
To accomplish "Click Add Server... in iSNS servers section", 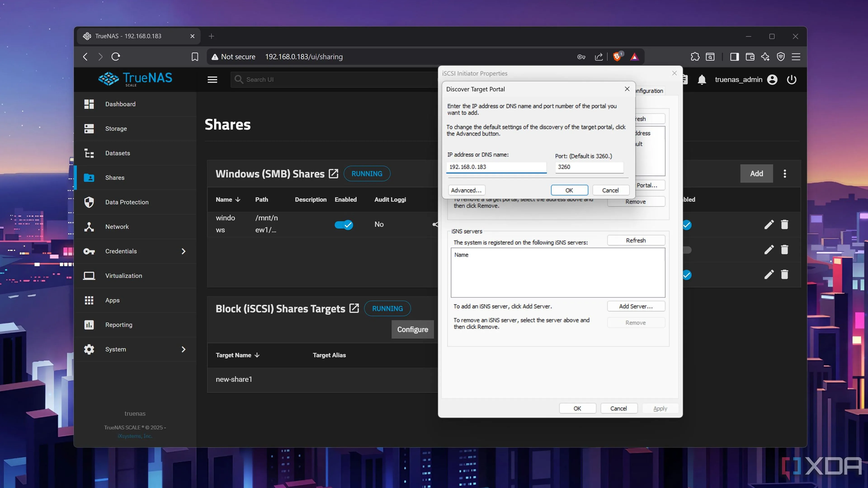I will pos(636,306).
